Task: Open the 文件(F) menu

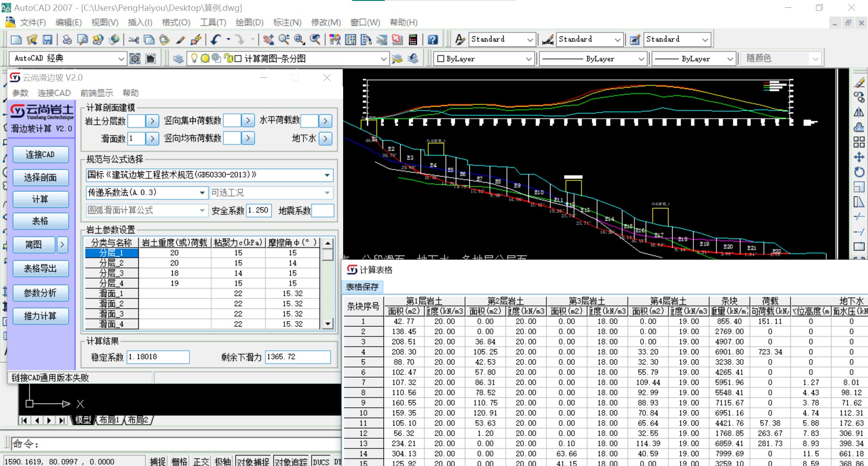Action: [33, 22]
